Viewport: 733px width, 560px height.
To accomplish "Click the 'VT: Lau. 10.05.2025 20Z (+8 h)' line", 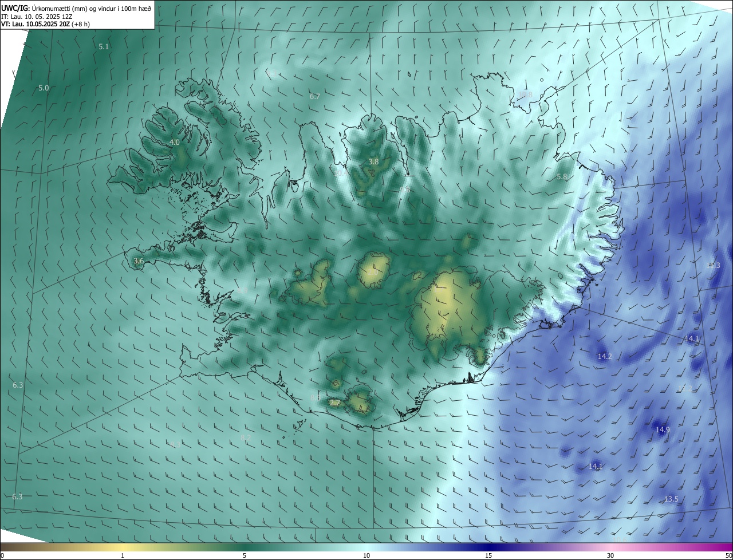I will [45, 24].
